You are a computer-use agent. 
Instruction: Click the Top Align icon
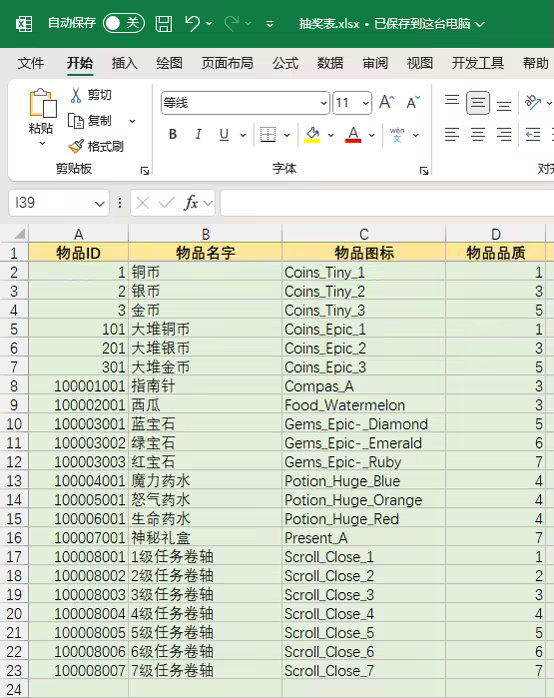coord(452,100)
